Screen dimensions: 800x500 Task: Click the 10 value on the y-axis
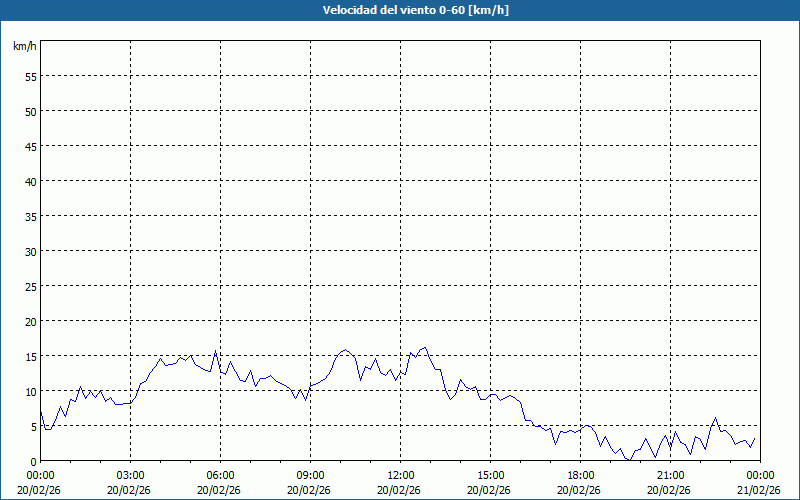click(x=30, y=391)
